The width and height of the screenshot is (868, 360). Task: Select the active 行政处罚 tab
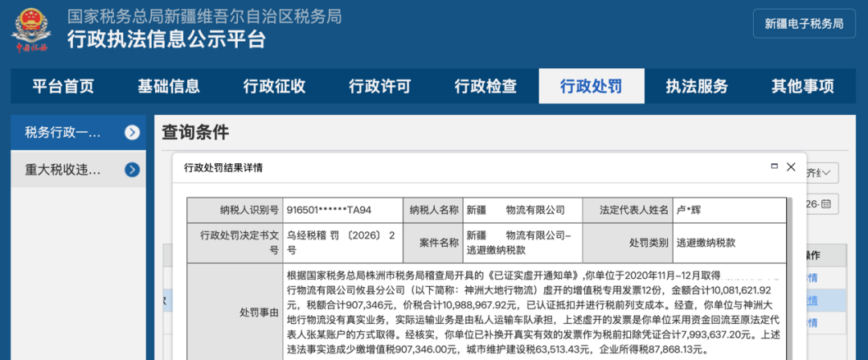pos(591,87)
